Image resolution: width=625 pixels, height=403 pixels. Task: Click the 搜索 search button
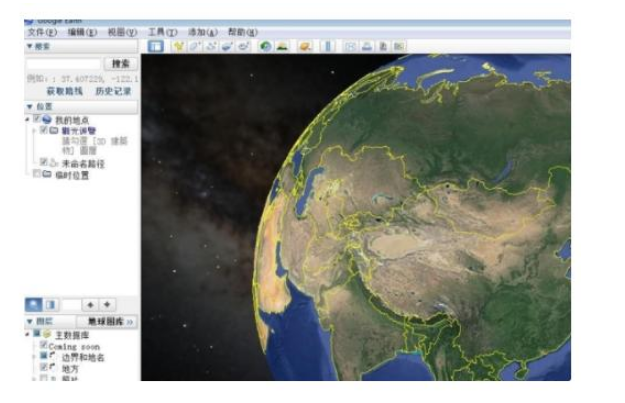(x=121, y=64)
